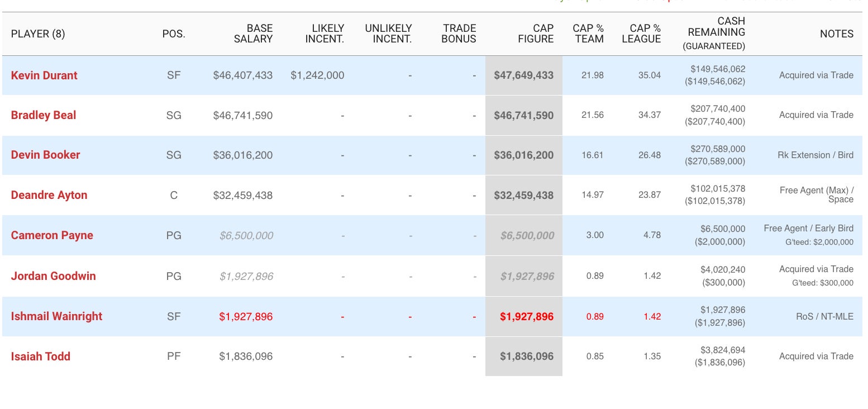Click the Cap Figure column header
The width and height of the screenshot is (868, 409).
535,34
